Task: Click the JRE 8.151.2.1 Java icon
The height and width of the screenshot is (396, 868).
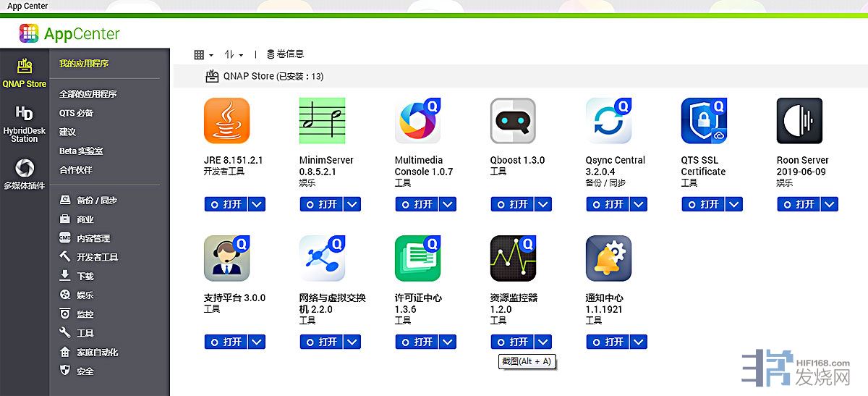Action: pos(226,121)
